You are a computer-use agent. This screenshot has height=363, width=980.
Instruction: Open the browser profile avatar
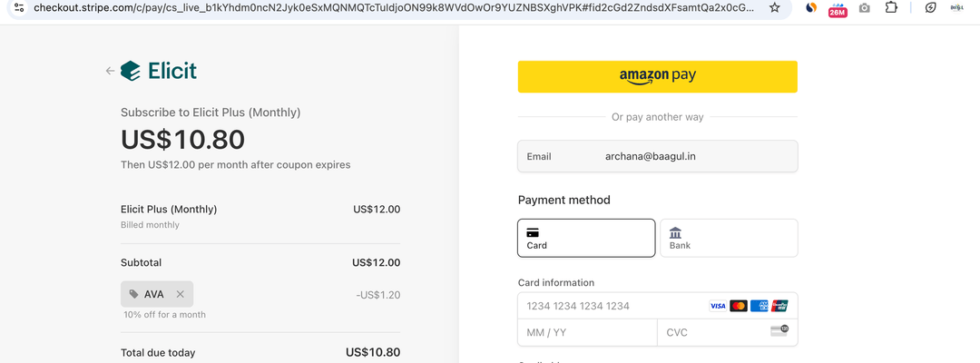pyautogui.click(x=956, y=8)
